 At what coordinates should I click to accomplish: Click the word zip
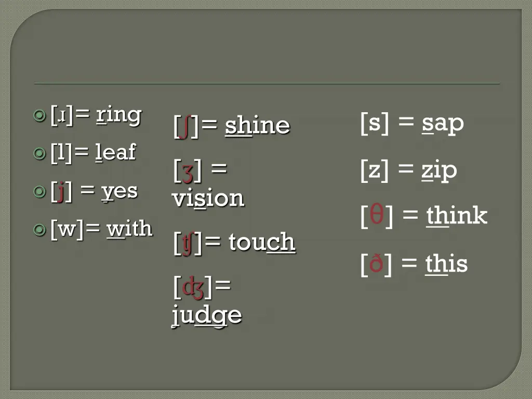point(440,170)
